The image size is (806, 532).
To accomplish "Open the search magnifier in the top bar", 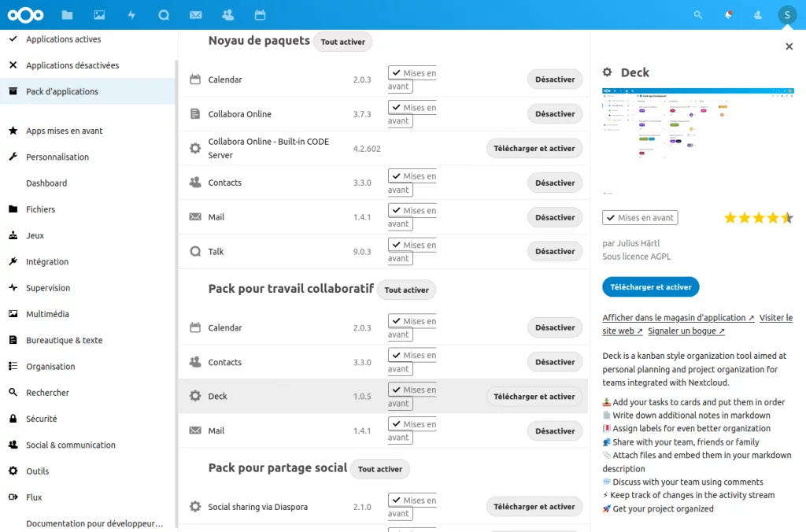I will [697, 15].
